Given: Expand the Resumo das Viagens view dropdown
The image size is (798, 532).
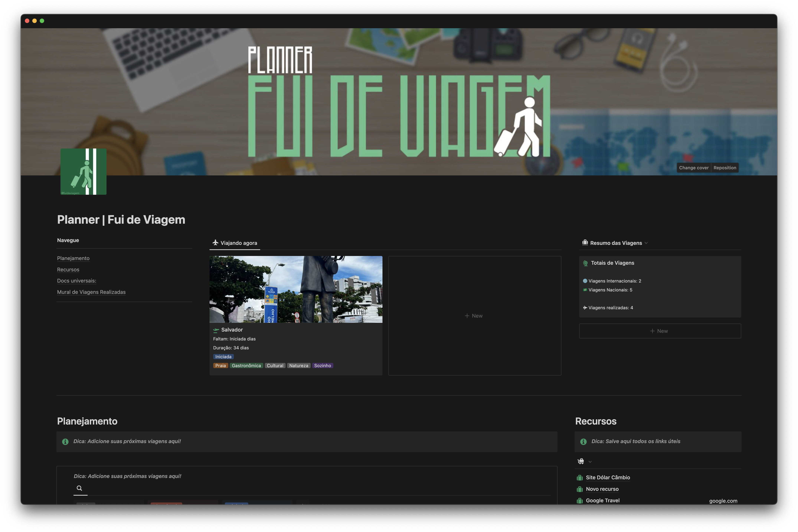Looking at the screenshot, I should (646, 243).
